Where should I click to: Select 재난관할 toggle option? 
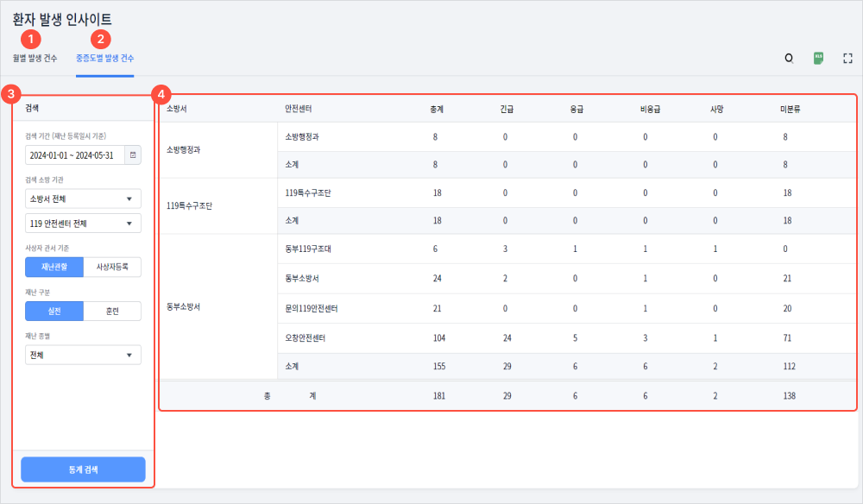point(54,267)
